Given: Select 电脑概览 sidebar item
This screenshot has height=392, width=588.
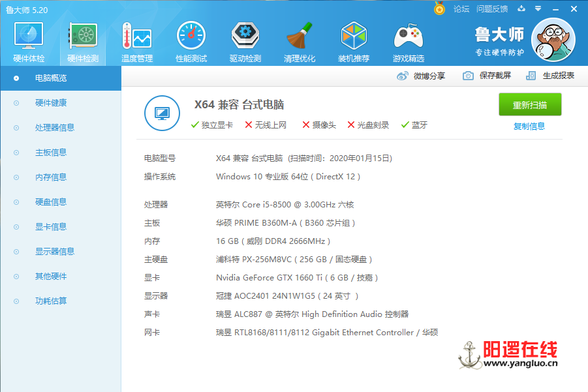Looking at the screenshot, I should 61,78.
